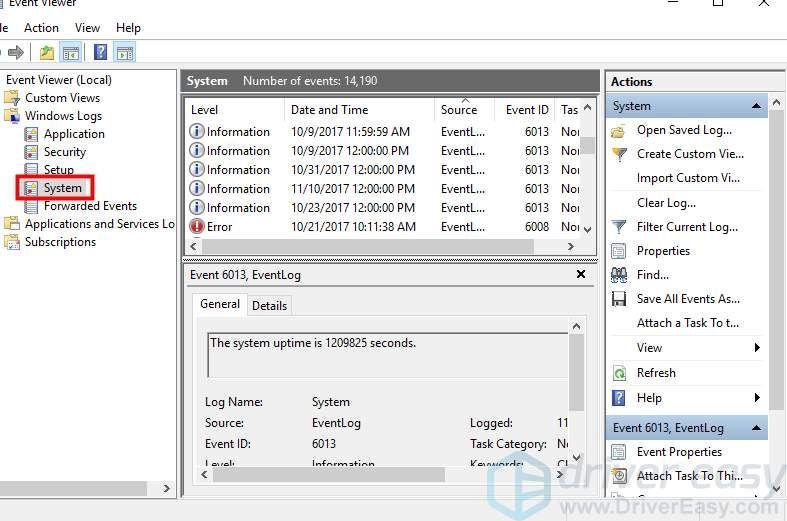Image resolution: width=787 pixels, height=521 pixels.
Task: Click event list vertical scrollbar down arrow
Action: click(588, 229)
